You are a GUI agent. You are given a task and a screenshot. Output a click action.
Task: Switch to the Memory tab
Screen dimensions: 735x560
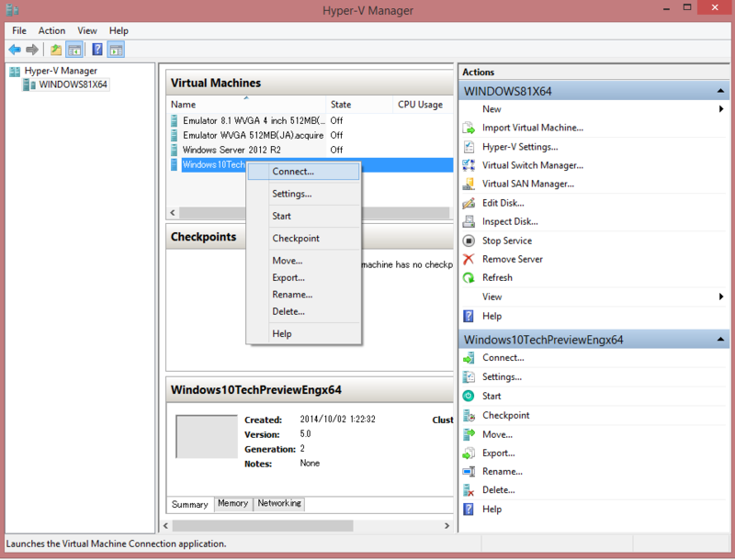coord(233,503)
